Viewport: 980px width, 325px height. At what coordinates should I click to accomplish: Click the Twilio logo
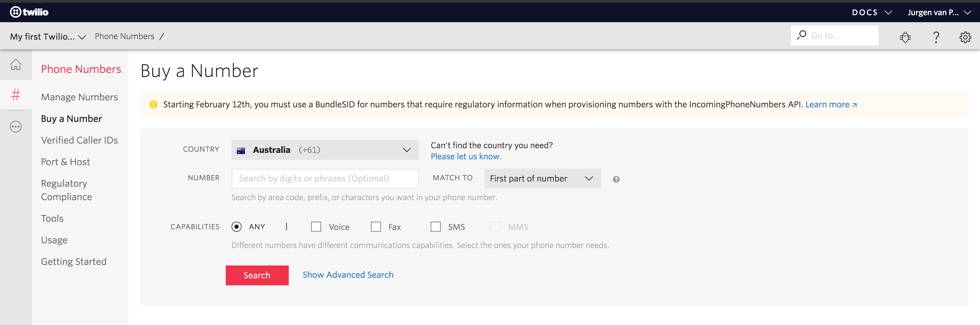tap(29, 12)
